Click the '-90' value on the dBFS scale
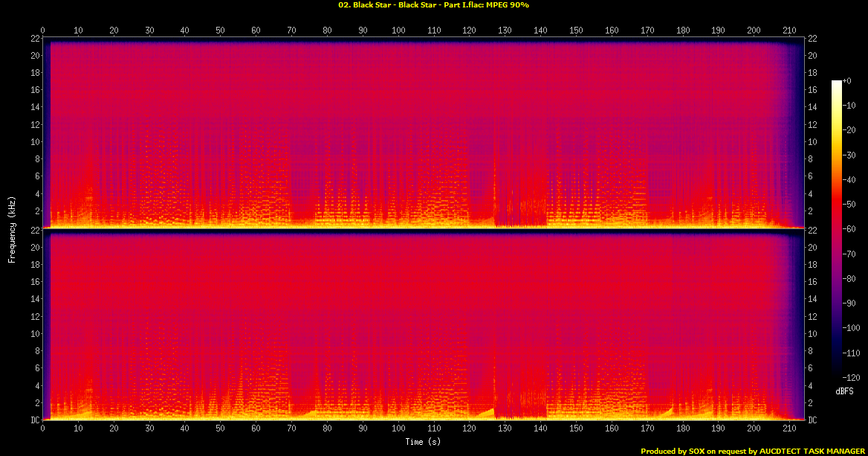Screen dimensions: 868x456 coord(849,303)
